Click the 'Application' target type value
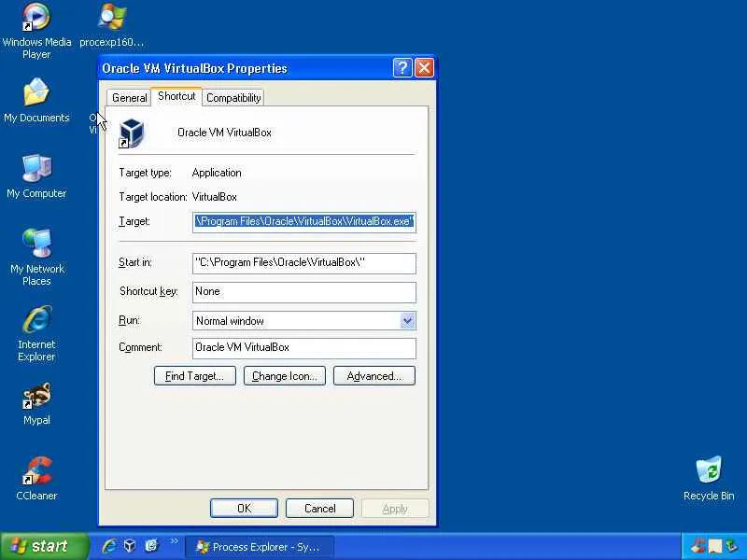This screenshot has width=747, height=560. [217, 173]
